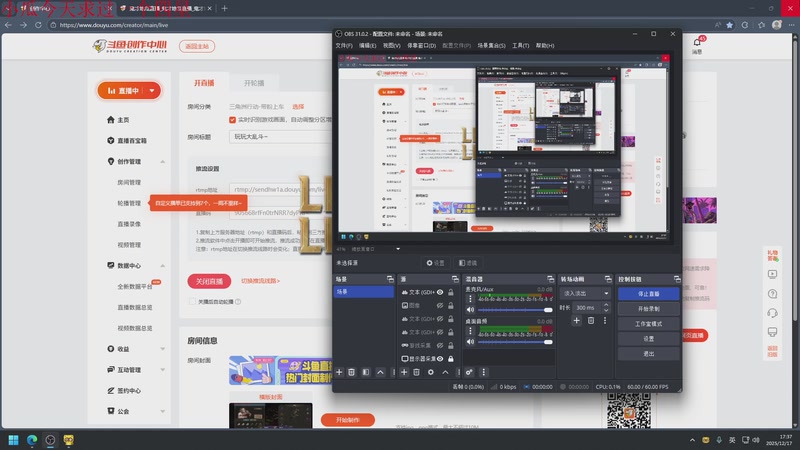Open the 文件(F) menu in OBS

[x=344, y=45]
